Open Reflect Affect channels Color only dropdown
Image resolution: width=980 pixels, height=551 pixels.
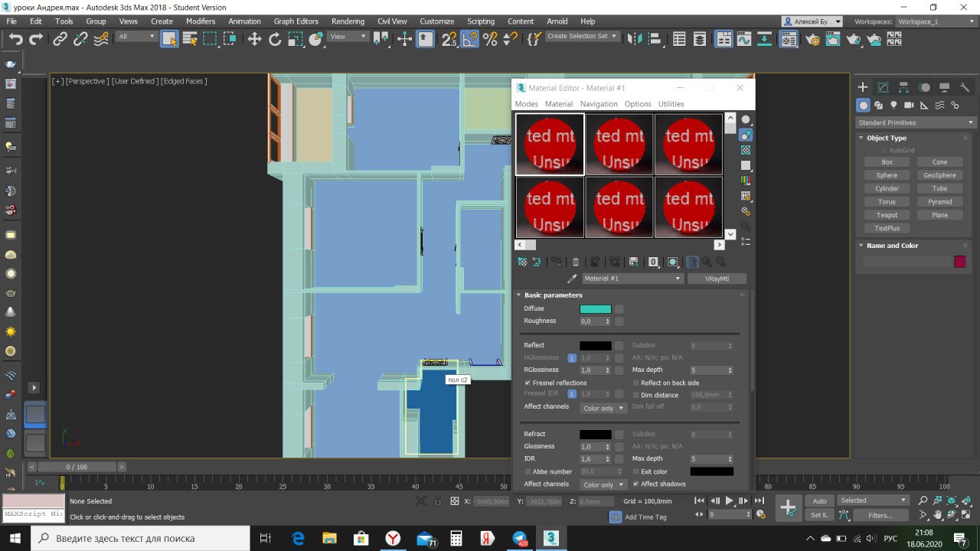coord(603,408)
